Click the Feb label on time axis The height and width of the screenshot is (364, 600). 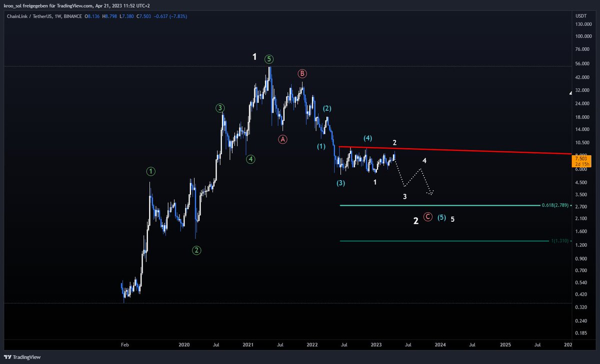(x=125, y=345)
